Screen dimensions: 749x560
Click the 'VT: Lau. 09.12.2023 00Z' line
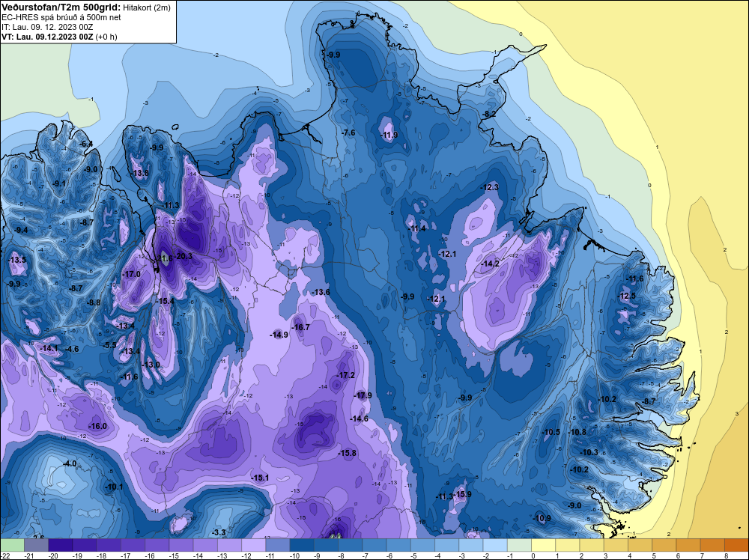point(48,37)
